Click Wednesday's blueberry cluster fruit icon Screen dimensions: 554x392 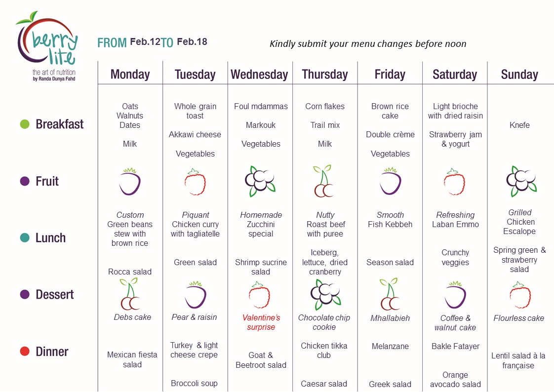click(x=260, y=181)
